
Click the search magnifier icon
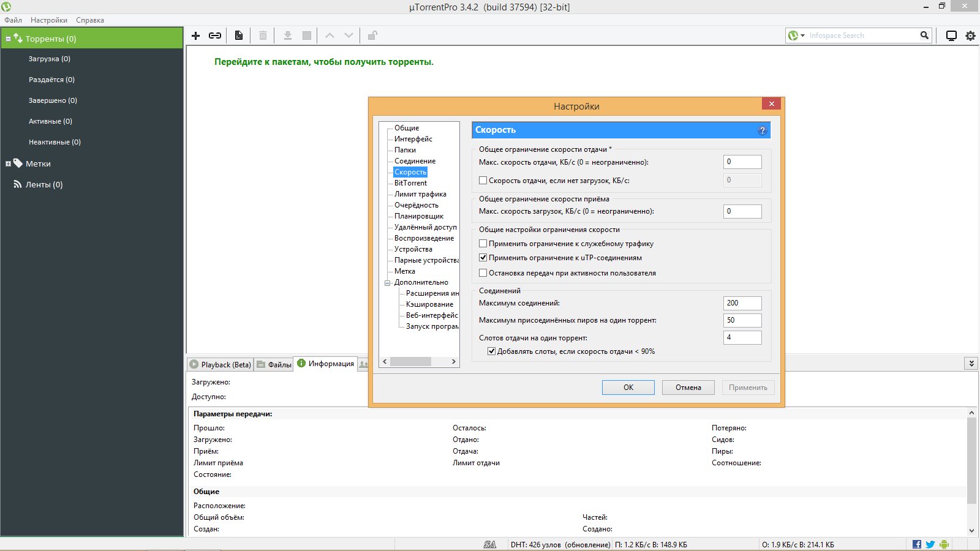[x=924, y=36]
